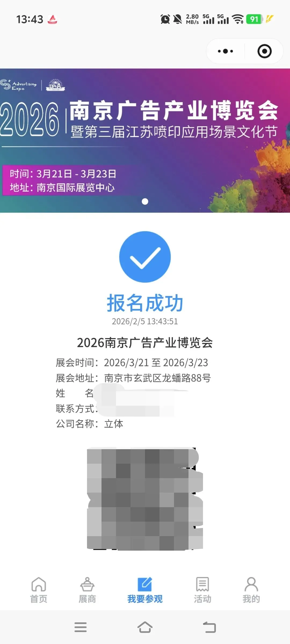The width and height of the screenshot is (290, 644).
Task: Open the 活动 activities tab icon
Action: coord(202,584)
